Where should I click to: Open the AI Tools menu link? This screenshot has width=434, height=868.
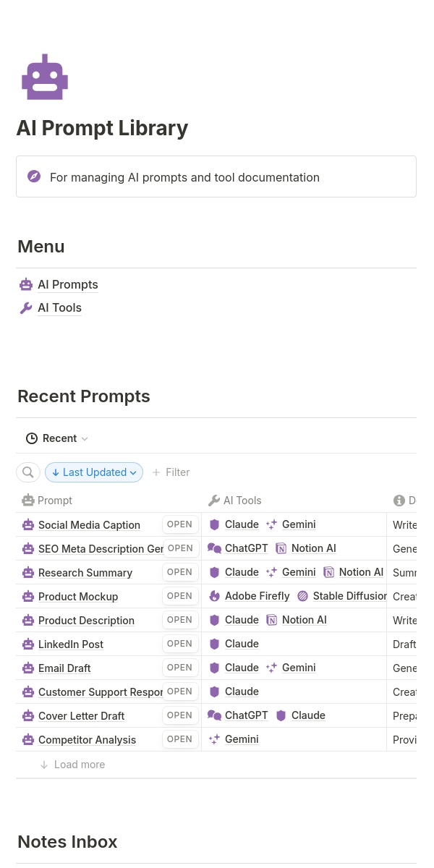59,308
